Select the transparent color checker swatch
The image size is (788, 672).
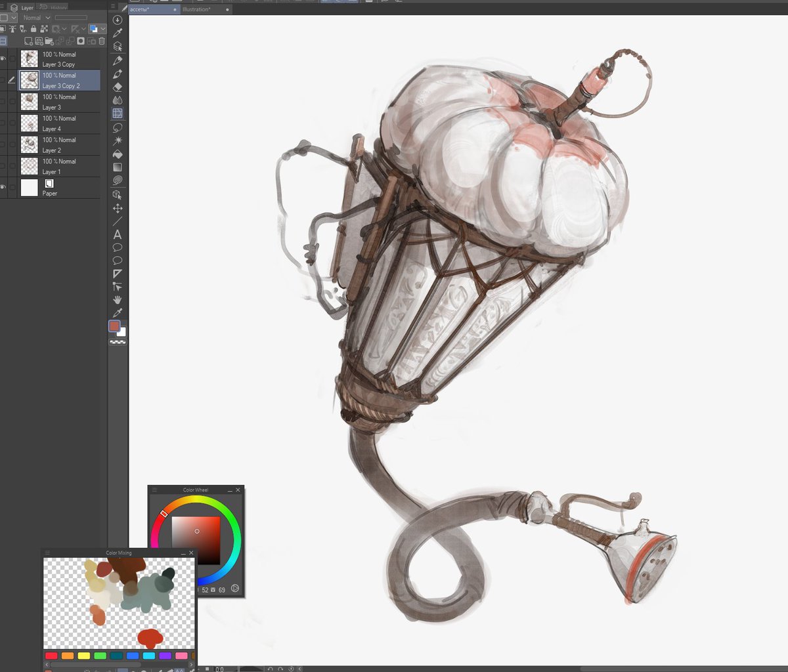pos(118,343)
